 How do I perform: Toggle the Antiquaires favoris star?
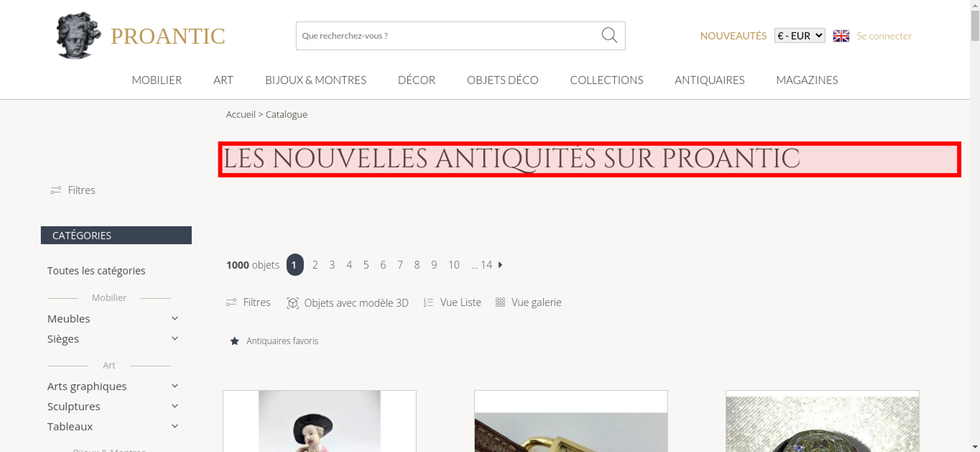[235, 341]
